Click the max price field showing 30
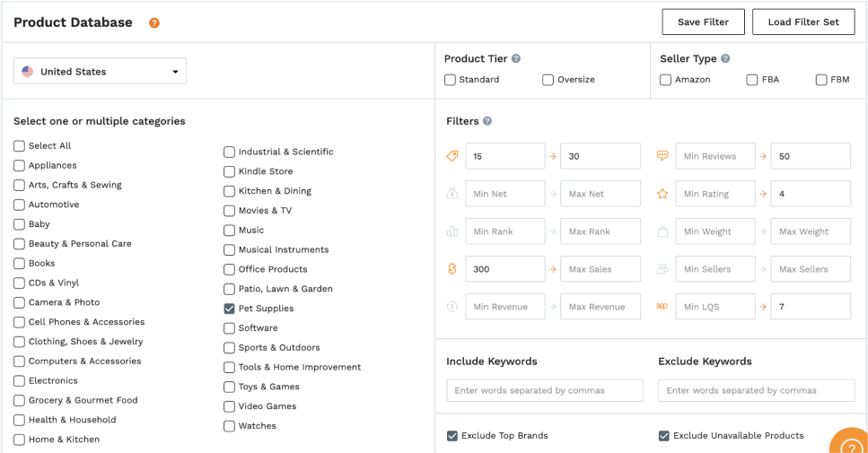Image resolution: width=868 pixels, height=453 pixels. click(601, 156)
